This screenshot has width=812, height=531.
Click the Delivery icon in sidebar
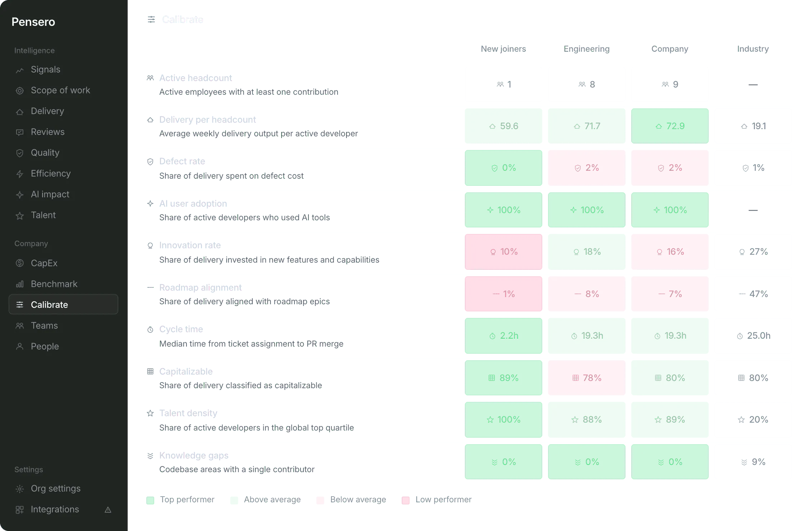tap(20, 112)
